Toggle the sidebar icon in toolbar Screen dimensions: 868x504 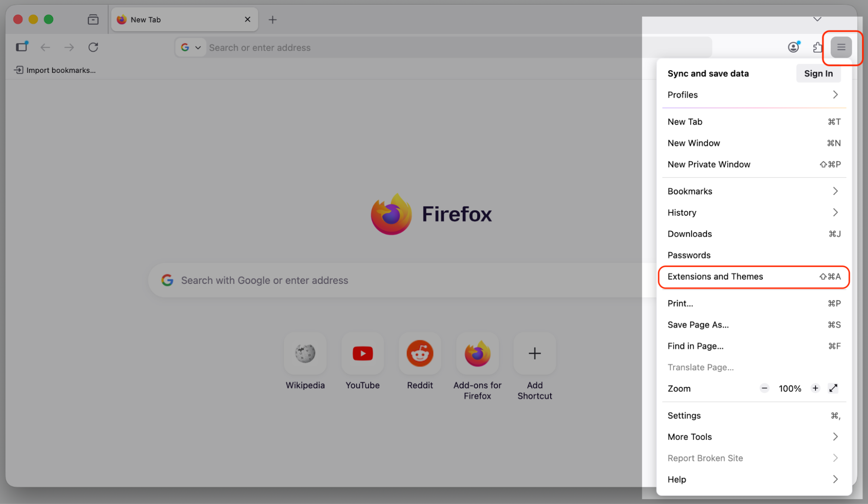(x=22, y=47)
